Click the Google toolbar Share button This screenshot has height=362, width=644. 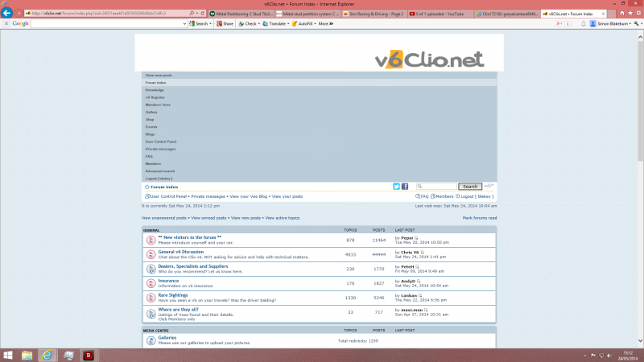click(x=225, y=24)
